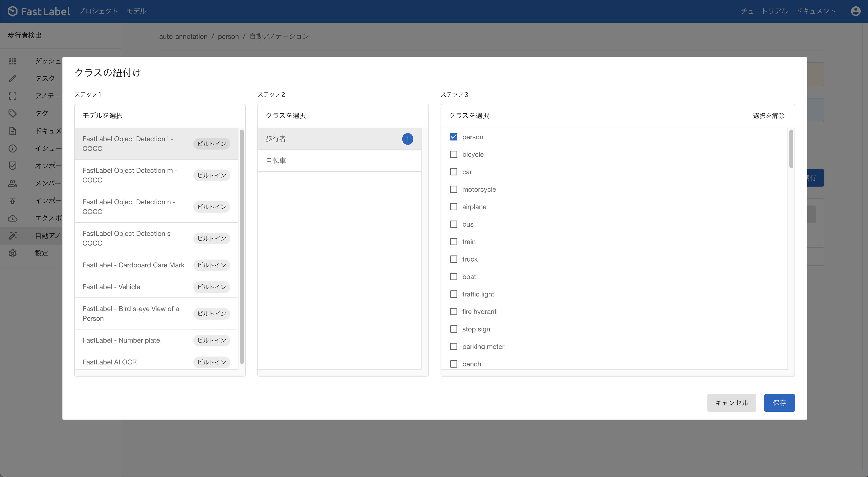Click the settings gear icon in sidebar
The height and width of the screenshot is (477, 868).
12,253
